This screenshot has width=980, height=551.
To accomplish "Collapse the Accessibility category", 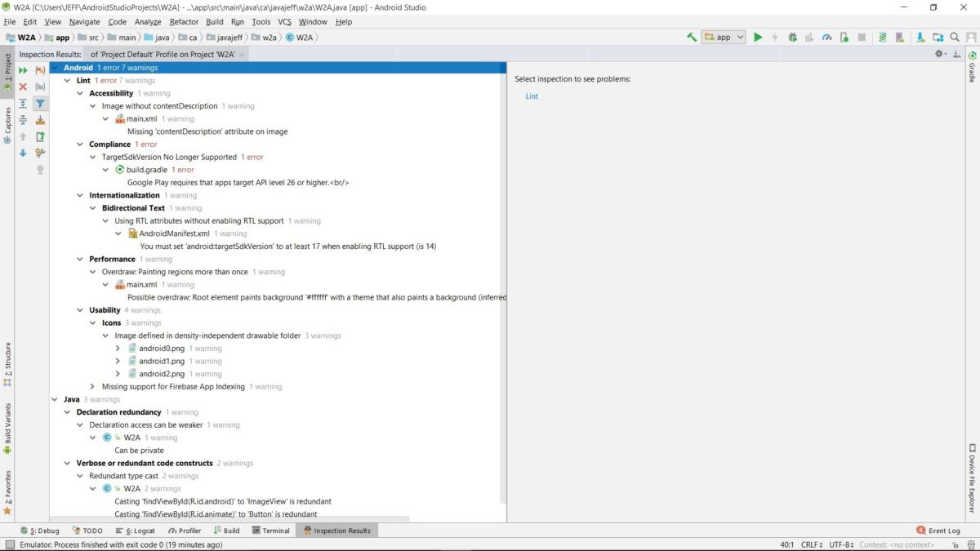I will pyautogui.click(x=80, y=94).
